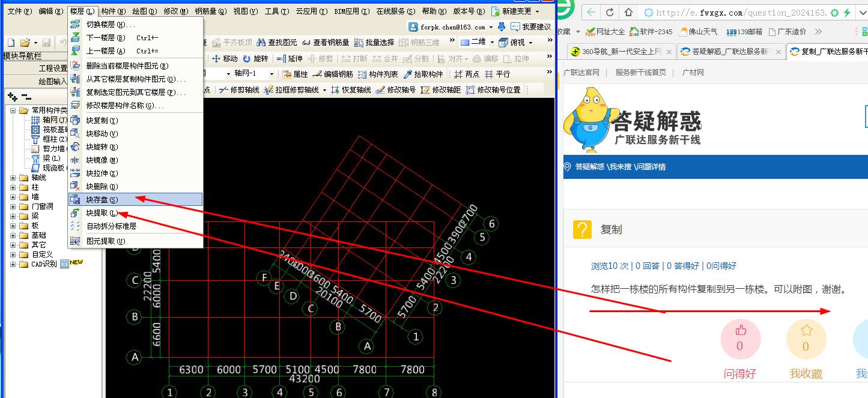Click the 移动 move tool
Screen dimensions: 868x398
(225, 58)
